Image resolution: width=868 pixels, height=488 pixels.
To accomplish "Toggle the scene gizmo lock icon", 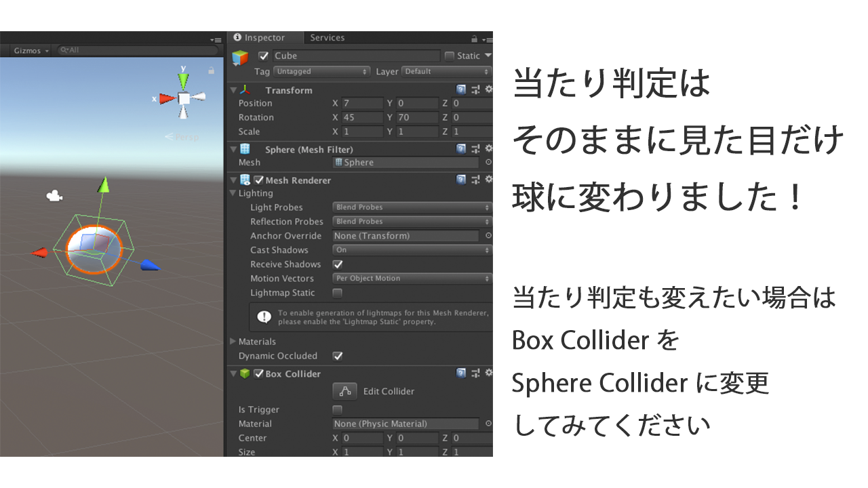I will [x=212, y=70].
